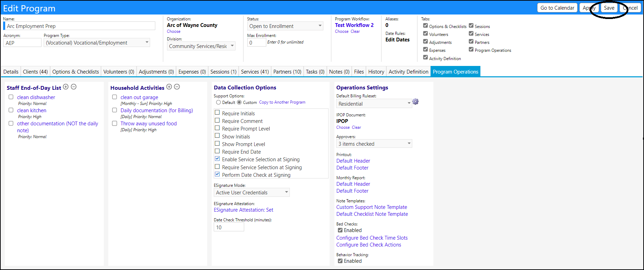644x270 pixels.
Task: Toggle the Program Operations checkbox under Tabs
Action: click(x=471, y=49)
